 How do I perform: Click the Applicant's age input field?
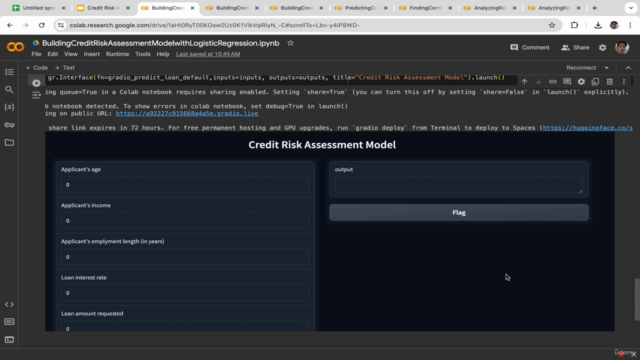point(185,185)
